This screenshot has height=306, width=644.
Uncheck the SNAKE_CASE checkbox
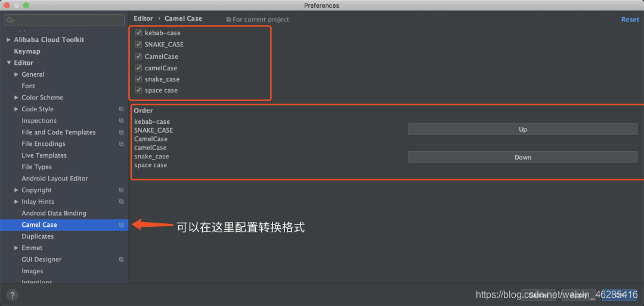point(138,44)
